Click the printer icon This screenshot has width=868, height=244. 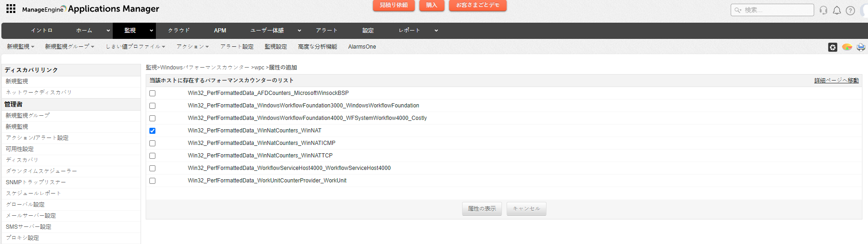[x=861, y=47]
